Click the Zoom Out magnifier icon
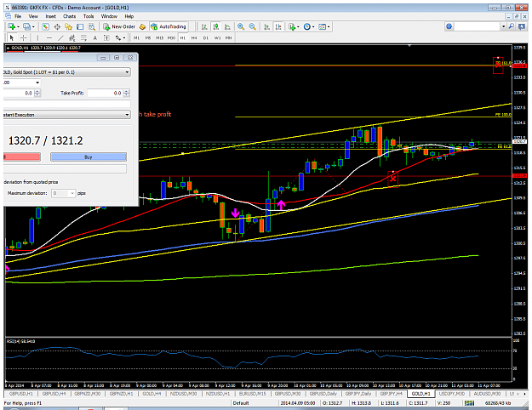532x410 pixels. pos(253,26)
